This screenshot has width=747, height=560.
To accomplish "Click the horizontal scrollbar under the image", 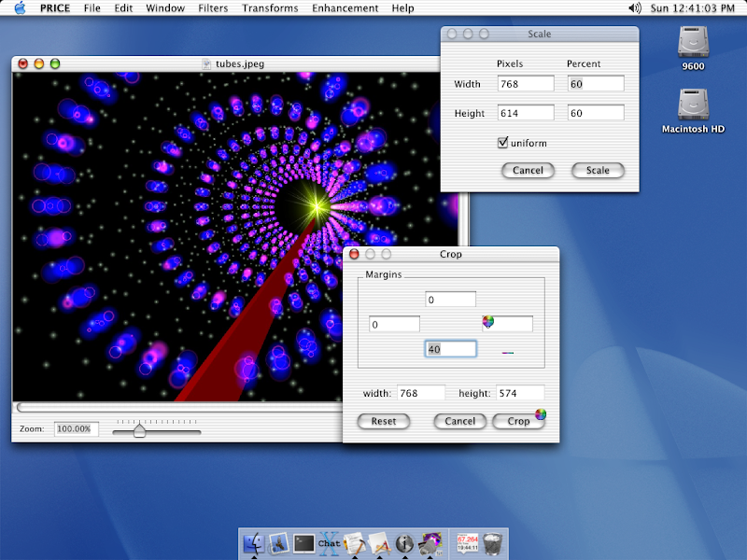I will pyautogui.click(x=179, y=407).
